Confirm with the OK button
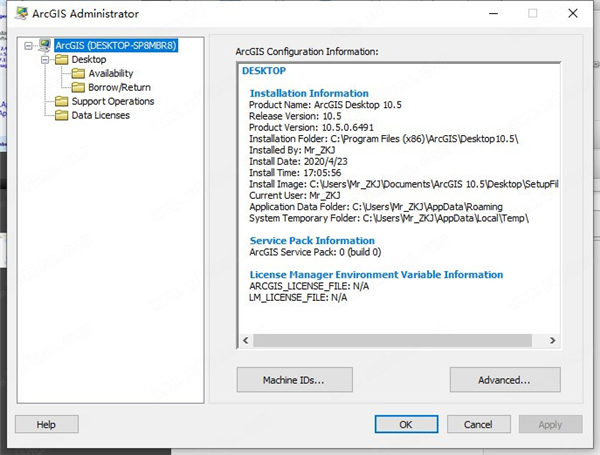 406,424
